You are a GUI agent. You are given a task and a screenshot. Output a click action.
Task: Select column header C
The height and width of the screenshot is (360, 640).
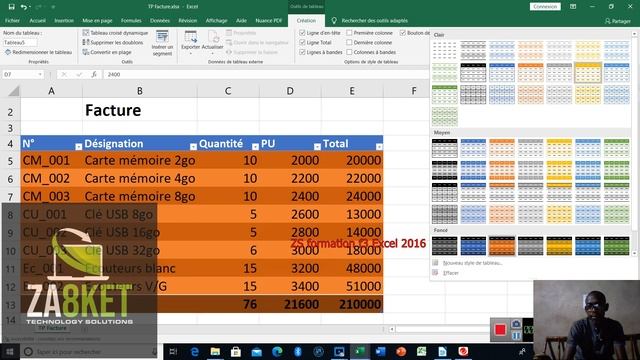pos(228,91)
